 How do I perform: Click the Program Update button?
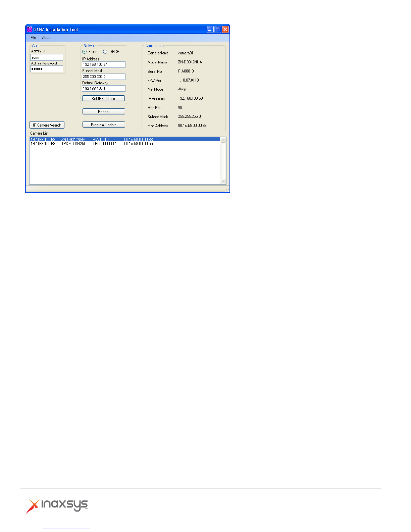point(104,125)
